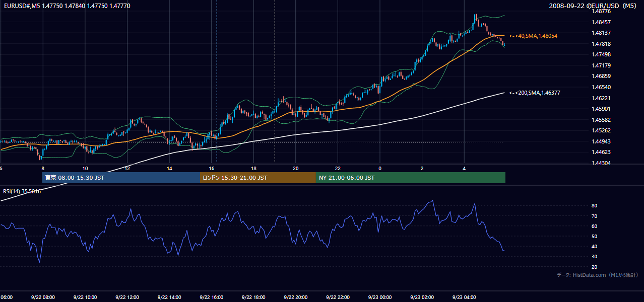Image resolution: width=644 pixels, height=302 pixels.
Task: Click price axis value 1.48137
Action: pos(602,33)
